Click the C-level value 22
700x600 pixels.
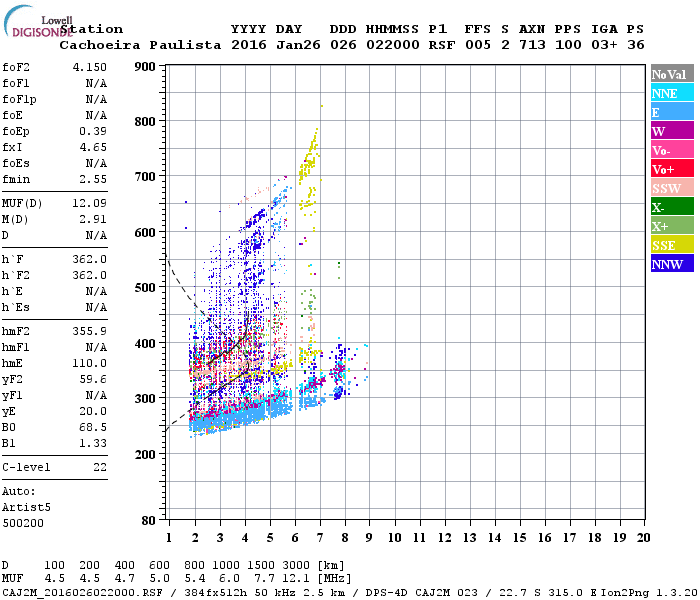tap(100, 467)
